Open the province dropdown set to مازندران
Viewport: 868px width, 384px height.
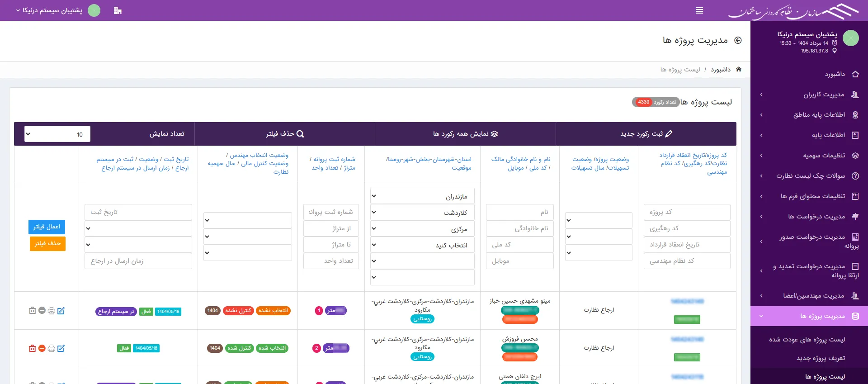[x=422, y=196]
